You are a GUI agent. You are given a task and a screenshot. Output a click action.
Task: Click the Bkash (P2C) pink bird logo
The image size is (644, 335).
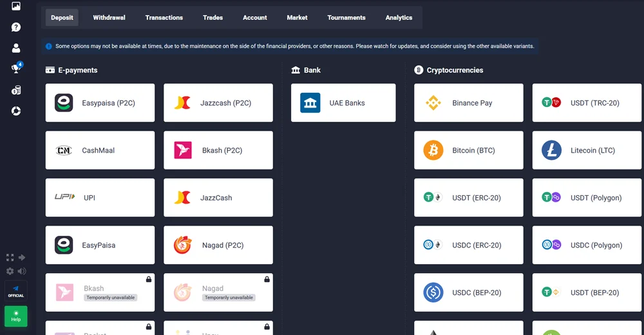point(183,150)
